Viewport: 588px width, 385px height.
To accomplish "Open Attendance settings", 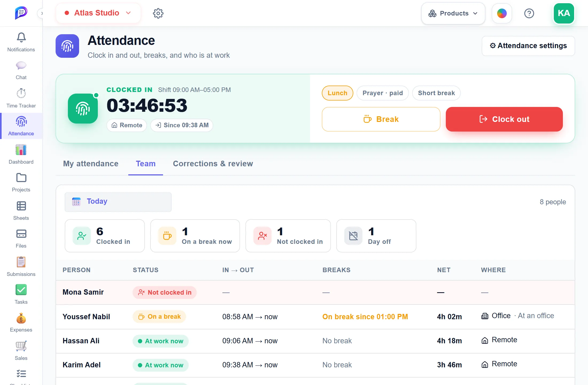I will click(x=528, y=46).
